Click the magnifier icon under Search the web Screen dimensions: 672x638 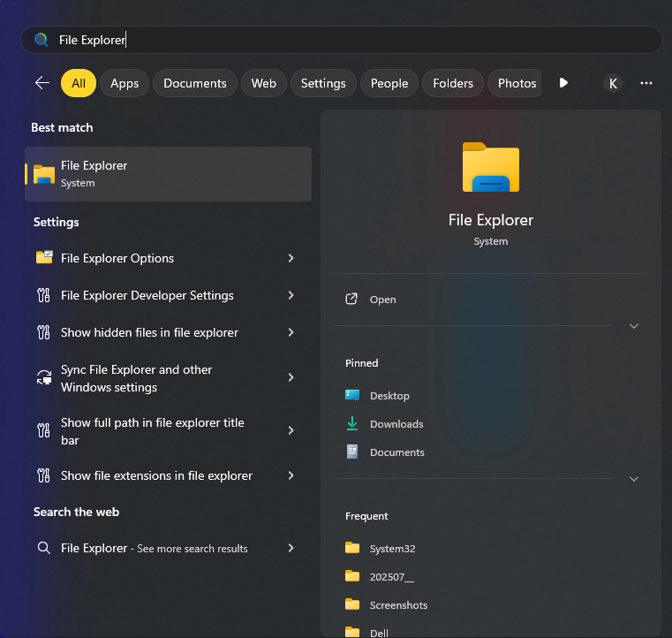(x=44, y=548)
